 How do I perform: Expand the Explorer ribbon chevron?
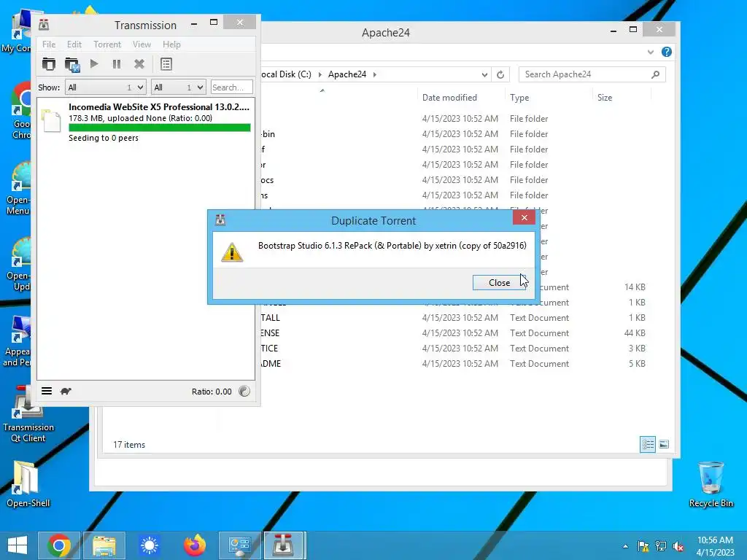tap(650, 52)
